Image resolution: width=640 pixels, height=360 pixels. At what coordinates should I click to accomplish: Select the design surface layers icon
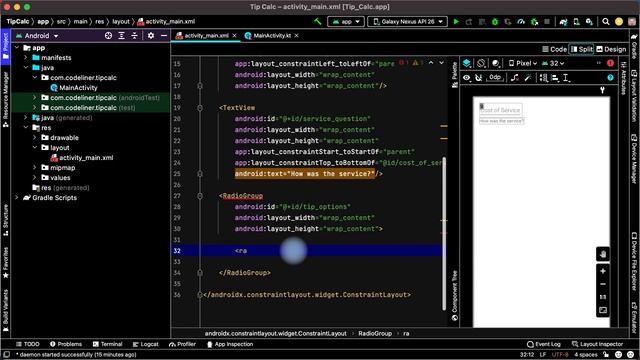click(x=467, y=63)
